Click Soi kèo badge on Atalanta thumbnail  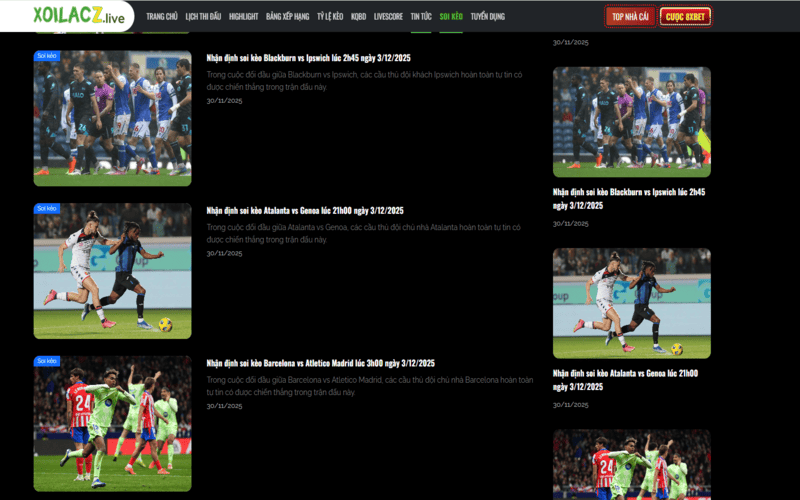(x=47, y=208)
